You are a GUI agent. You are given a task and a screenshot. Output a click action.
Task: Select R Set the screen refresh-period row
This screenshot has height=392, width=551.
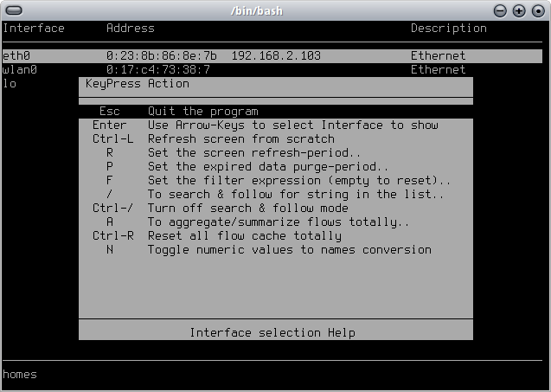pyautogui.click(x=276, y=153)
